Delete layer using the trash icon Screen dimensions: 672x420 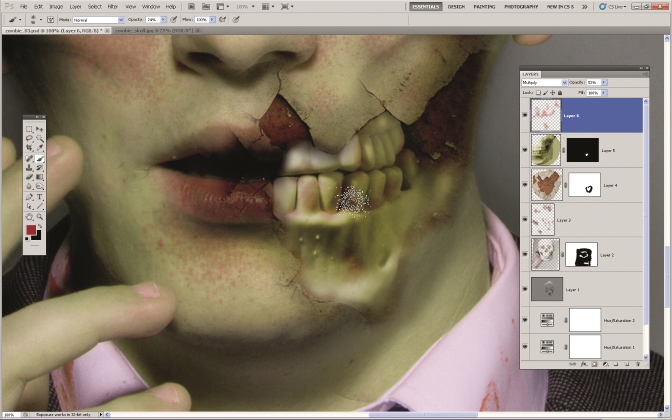click(638, 364)
